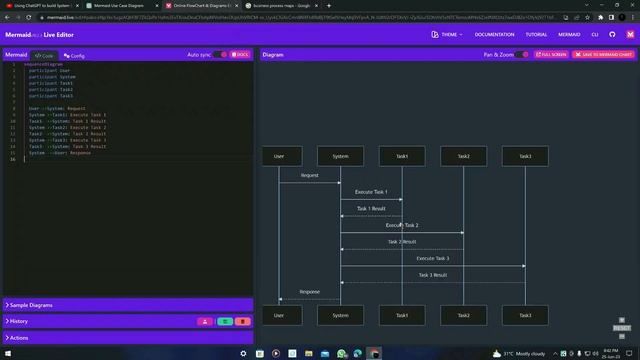Click the 'Response' message label in diagram
This screenshot has height=360, width=640.
click(x=310, y=292)
